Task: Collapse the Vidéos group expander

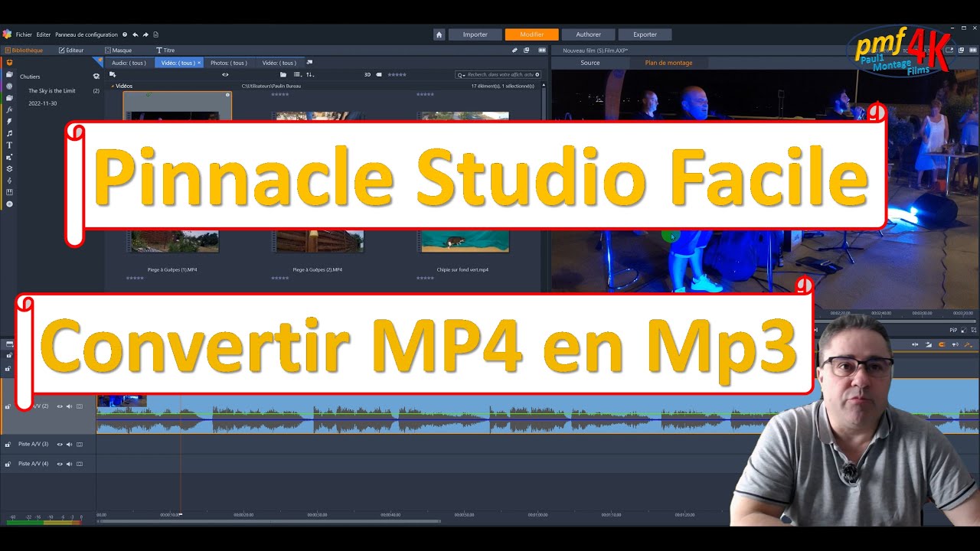Action: click(x=113, y=86)
